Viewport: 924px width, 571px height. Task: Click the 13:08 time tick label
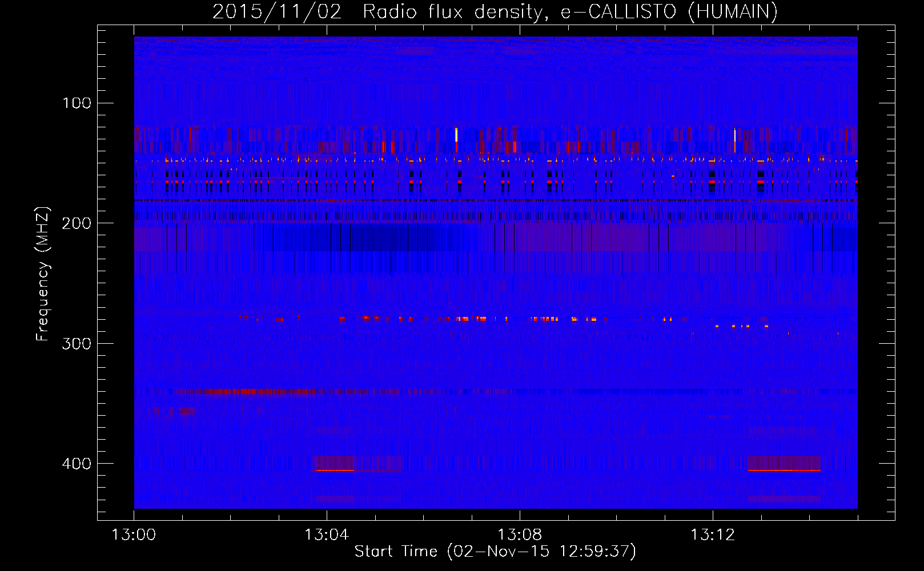coord(520,534)
